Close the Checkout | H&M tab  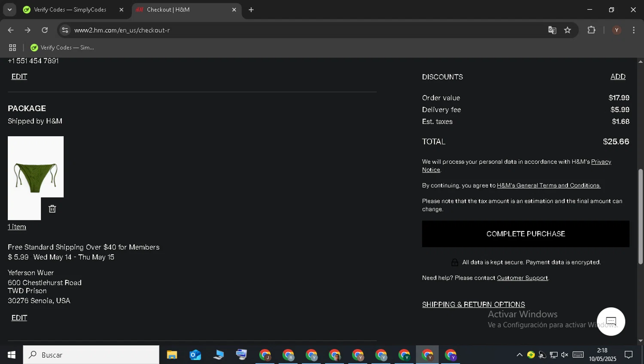pyautogui.click(x=234, y=9)
